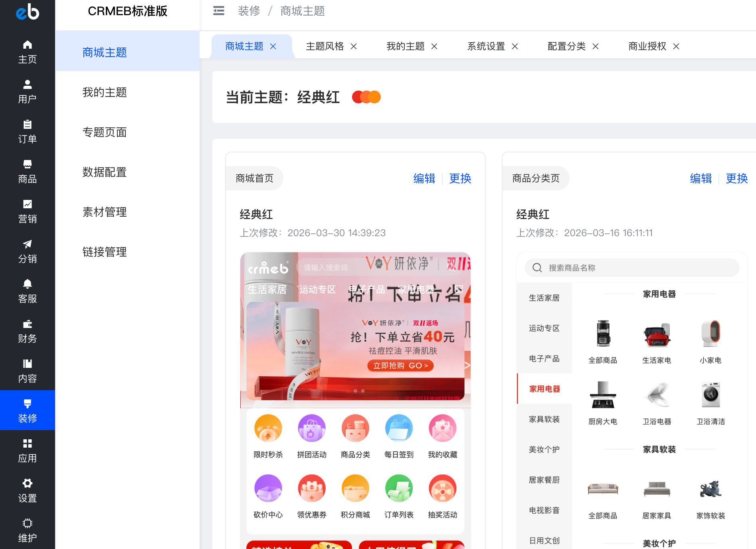The width and height of the screenshot is (756, 549).
Task: Open the 内容 content section
Action: coord(28,371)
